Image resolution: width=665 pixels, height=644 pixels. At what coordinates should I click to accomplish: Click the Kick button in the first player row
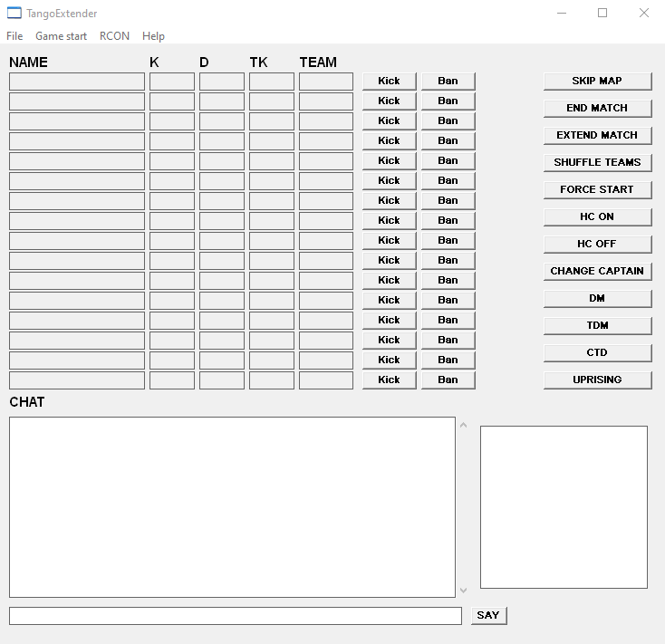389,81
